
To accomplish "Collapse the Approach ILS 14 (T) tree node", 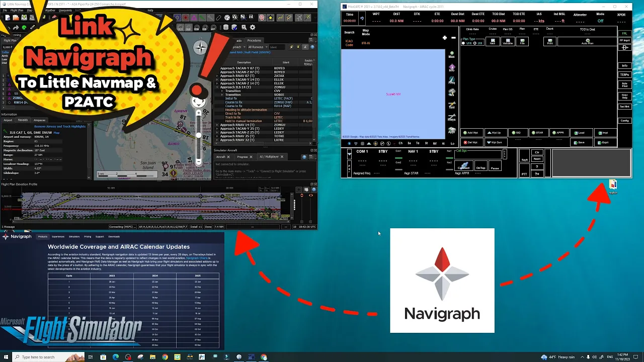I will click(217, 87).
